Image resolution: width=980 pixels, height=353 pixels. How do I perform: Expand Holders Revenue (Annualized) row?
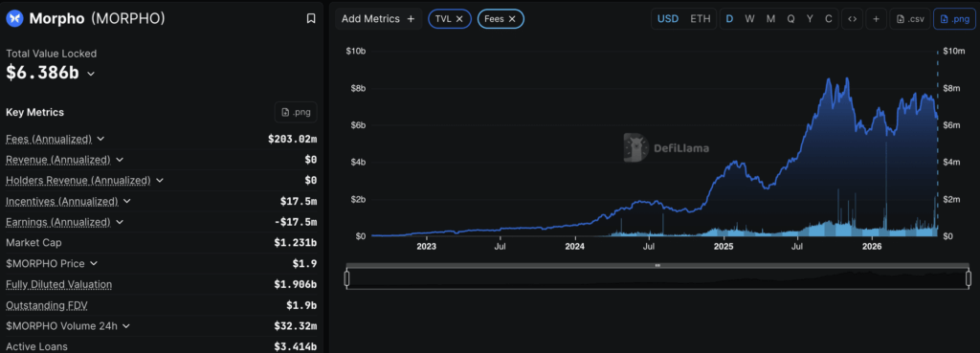(x=160, y=180)
